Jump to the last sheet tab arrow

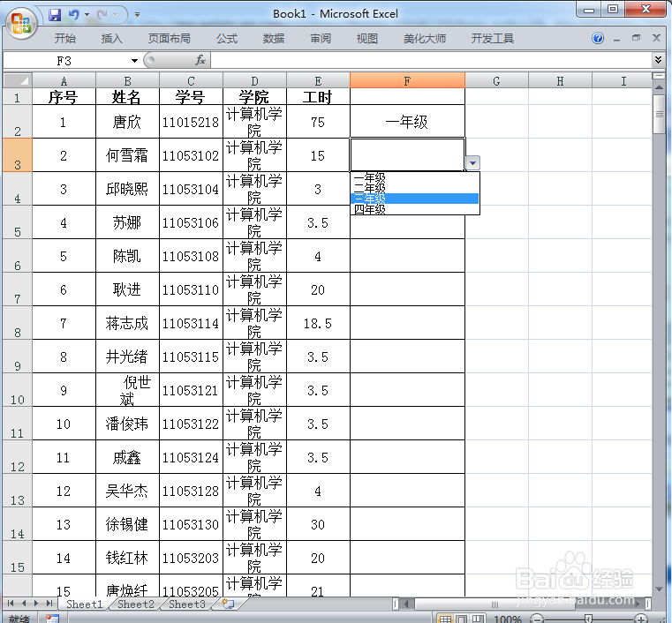coord(49,604)
